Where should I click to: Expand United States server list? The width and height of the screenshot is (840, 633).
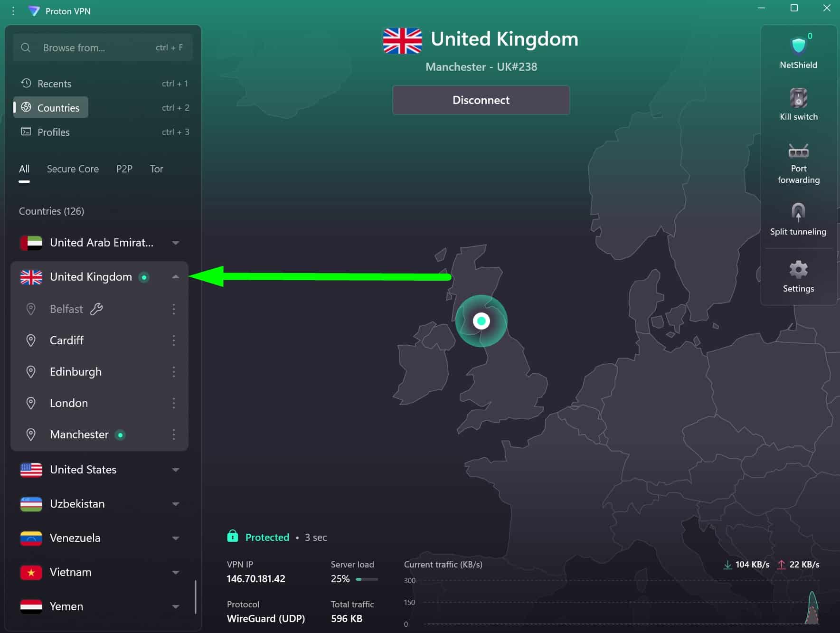coord(176,470)
